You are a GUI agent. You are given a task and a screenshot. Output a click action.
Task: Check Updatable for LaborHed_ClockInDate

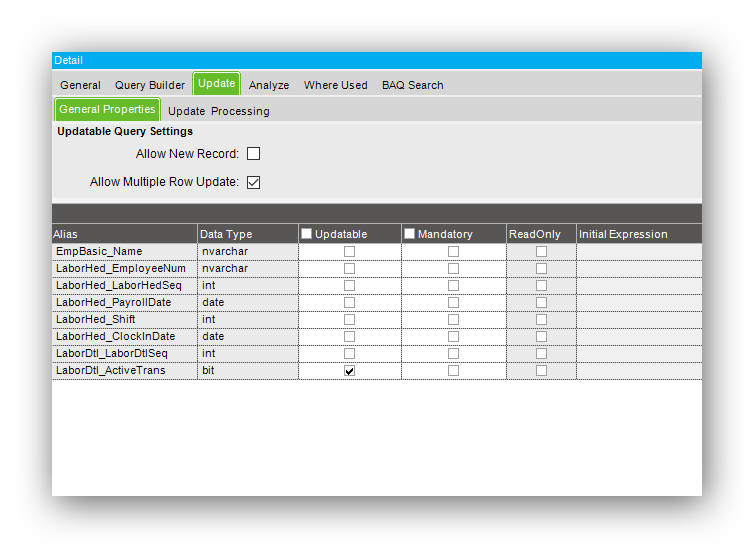point(350,336)
